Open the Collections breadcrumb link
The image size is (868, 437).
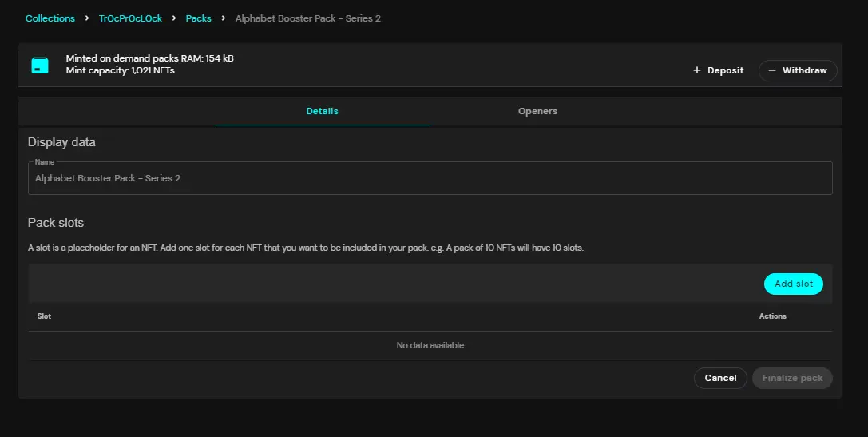click(x=50, y=18)
